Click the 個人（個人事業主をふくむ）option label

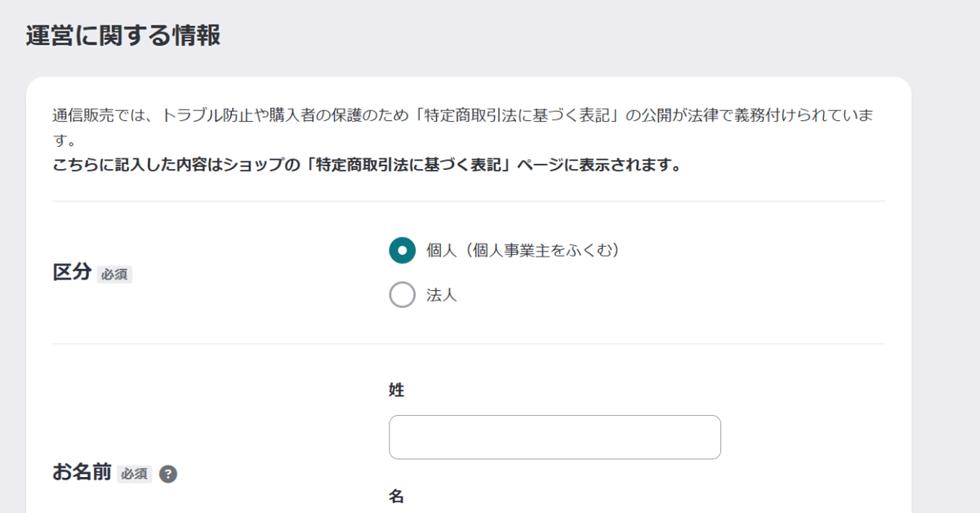pos(523,250)
